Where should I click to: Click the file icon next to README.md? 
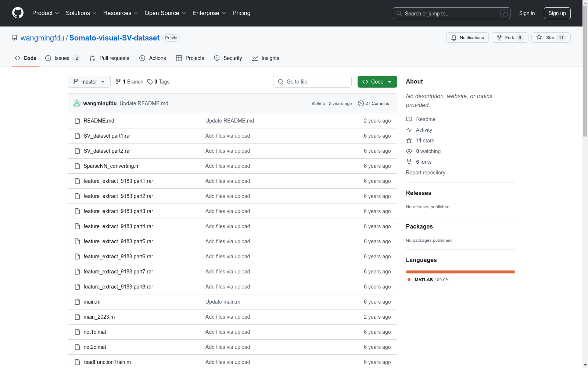(x=77, y=121)
